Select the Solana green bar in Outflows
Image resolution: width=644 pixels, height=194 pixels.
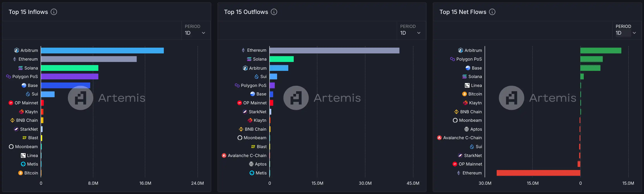(x=282, y=59)
